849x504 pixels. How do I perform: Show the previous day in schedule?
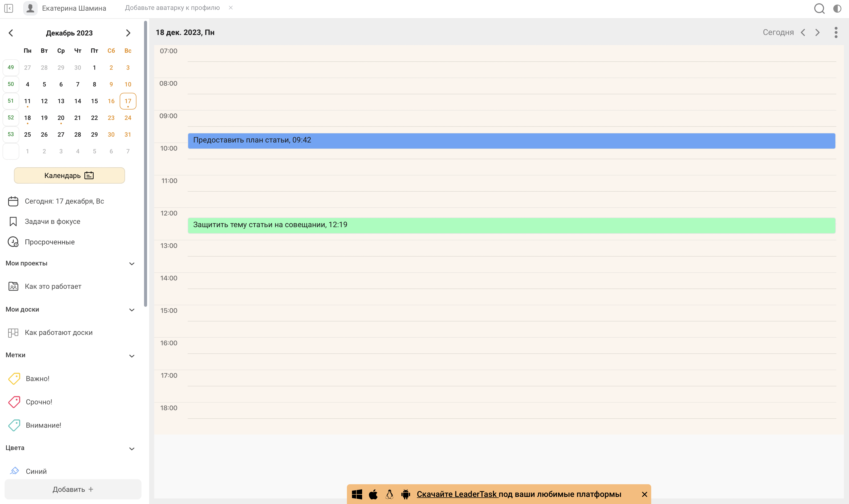coord(803,33)
